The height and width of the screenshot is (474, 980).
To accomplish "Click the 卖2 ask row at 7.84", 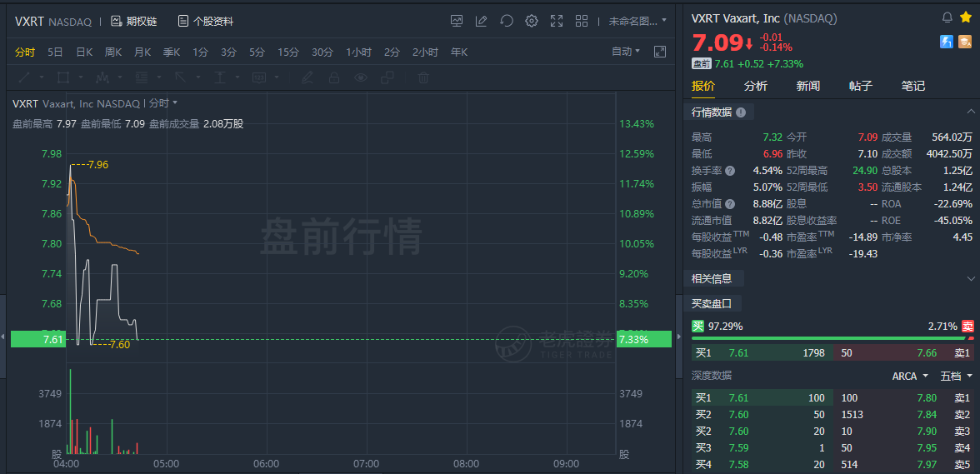I will [x=903, y=415].
